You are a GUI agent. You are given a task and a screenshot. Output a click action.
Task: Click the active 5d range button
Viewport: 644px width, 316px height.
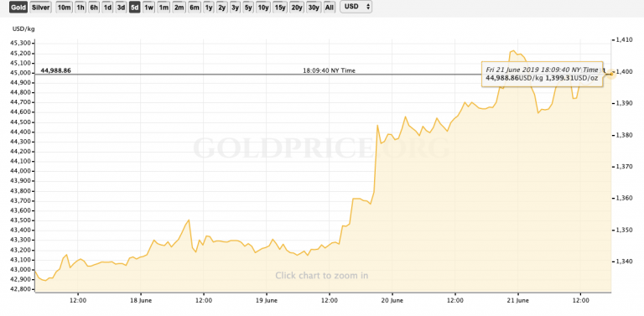[134, 8]
